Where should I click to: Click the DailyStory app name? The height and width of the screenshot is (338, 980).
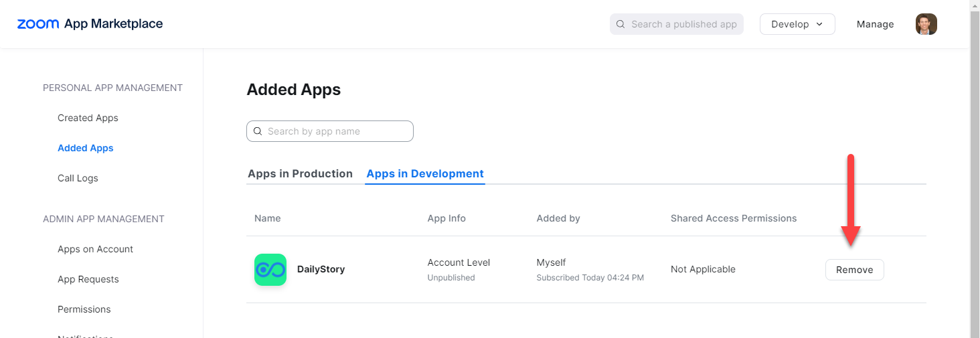pyautogui.click(x=321, y=269)
